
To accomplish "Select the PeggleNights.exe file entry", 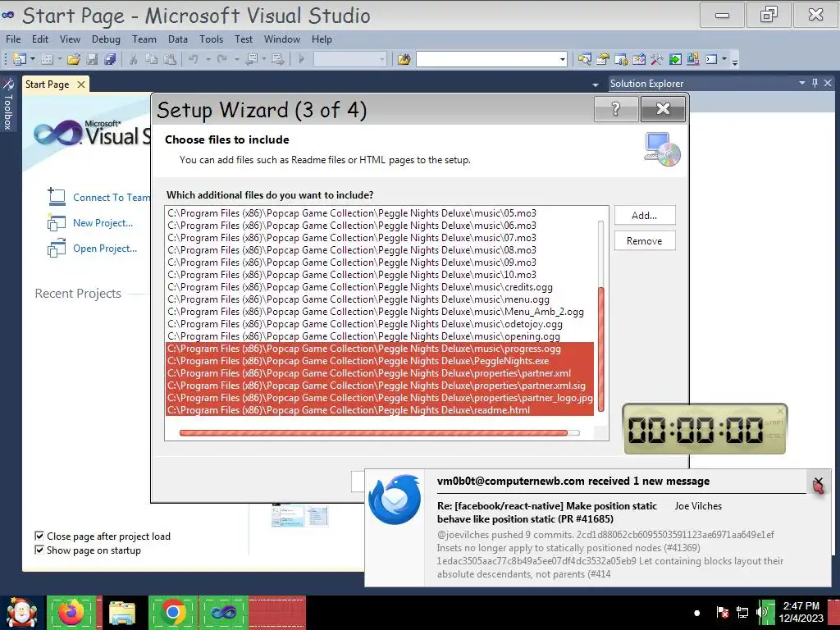I will click(380, 361).
